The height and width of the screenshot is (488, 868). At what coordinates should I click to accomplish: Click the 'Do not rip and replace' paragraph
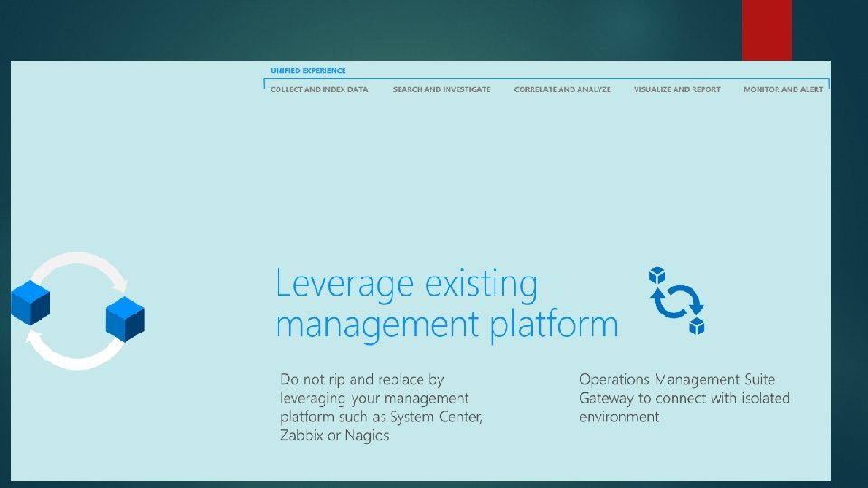(382, 407)
